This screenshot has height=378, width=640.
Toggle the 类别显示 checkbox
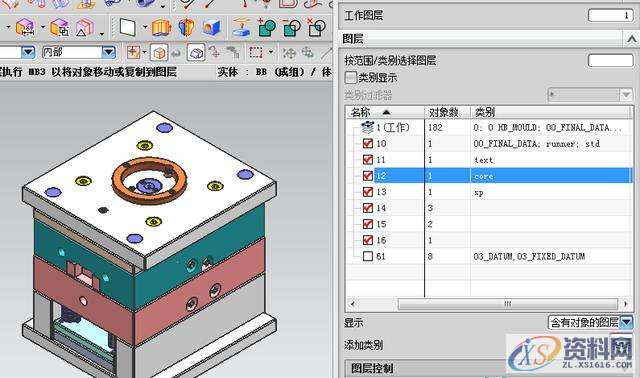click(351, 78)
